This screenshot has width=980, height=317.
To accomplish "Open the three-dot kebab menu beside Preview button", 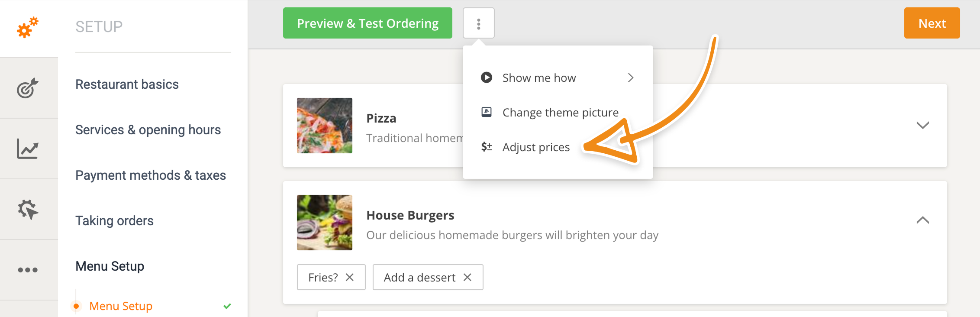I will click(x=479, y=23).
